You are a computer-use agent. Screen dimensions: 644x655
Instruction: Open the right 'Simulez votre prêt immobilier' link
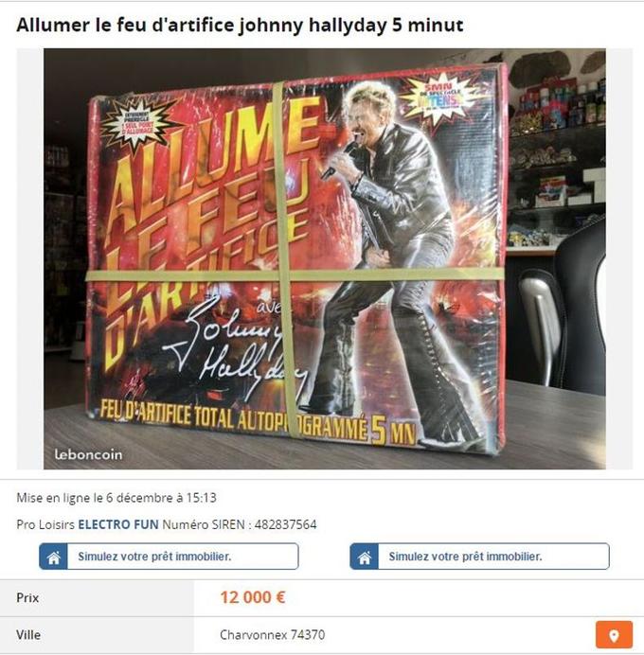pos(479,557)
